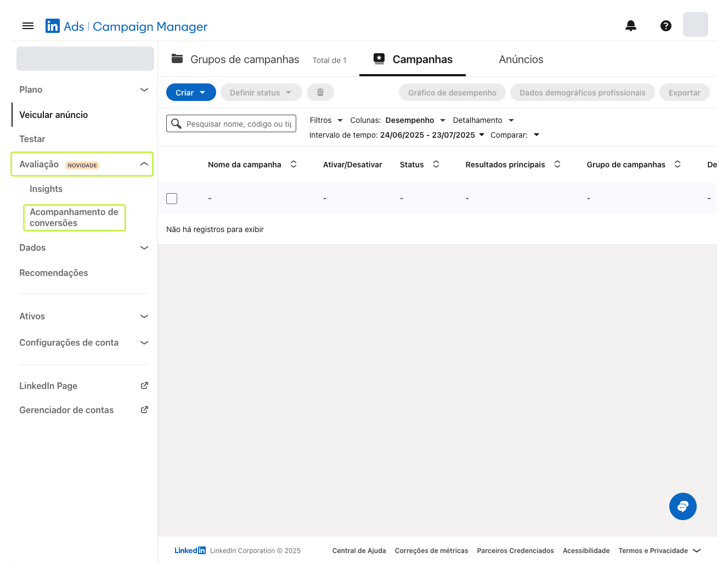The image size is (728, 575).
Task: Click the campaign groups folder icon
Action: tap(177, 59)
